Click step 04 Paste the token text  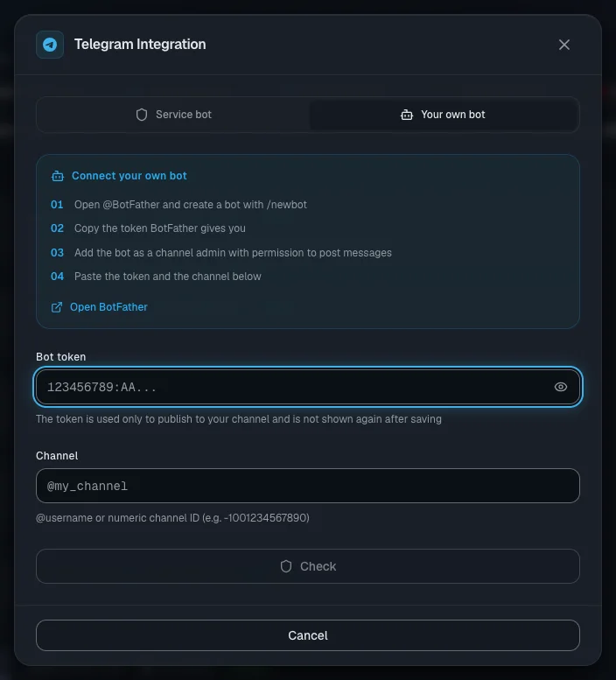[x=168, y=277]
